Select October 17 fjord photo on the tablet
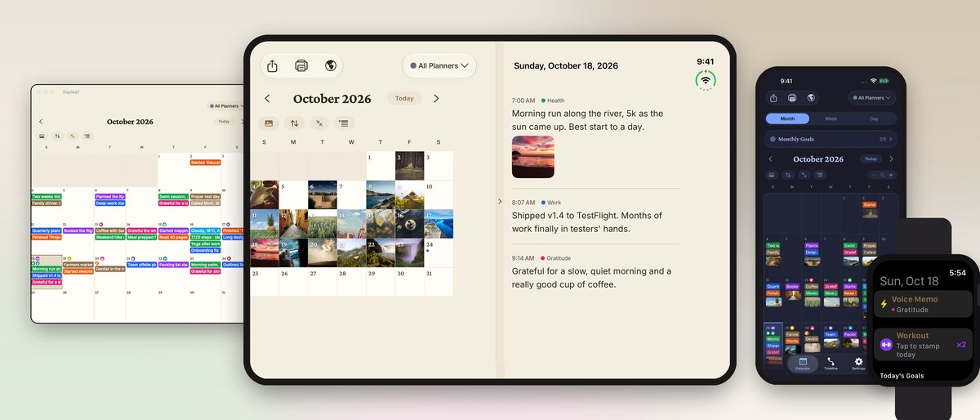This screenshot has width=980, height=420. coord(439,224)
